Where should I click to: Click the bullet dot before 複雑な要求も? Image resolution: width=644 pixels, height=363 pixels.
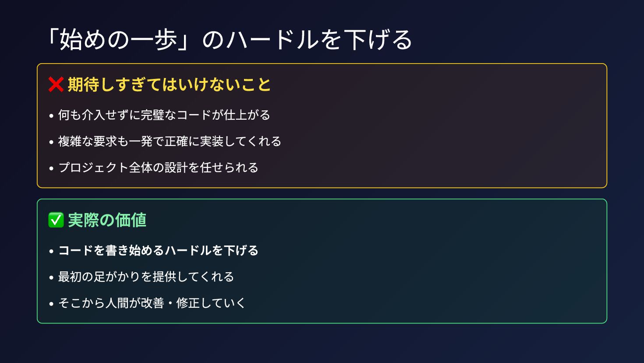click(x=51, y=142)
